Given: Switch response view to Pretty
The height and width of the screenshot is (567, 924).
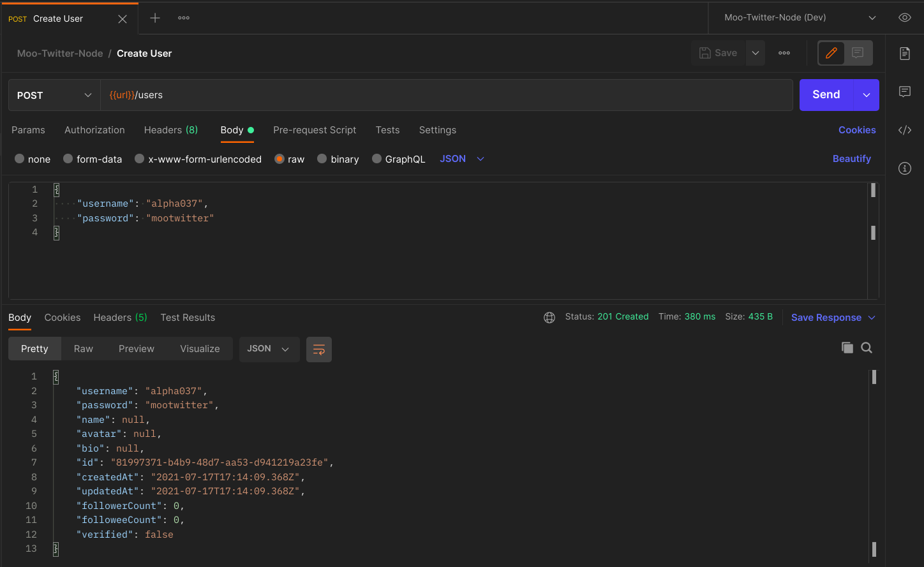Looking at the screenshot, I should point(34,349).
